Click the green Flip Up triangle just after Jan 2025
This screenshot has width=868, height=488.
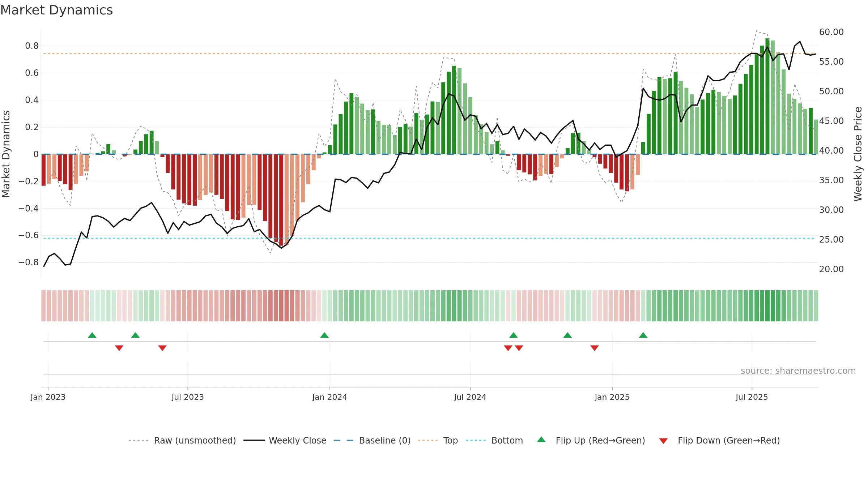click(x=643, y=335)
